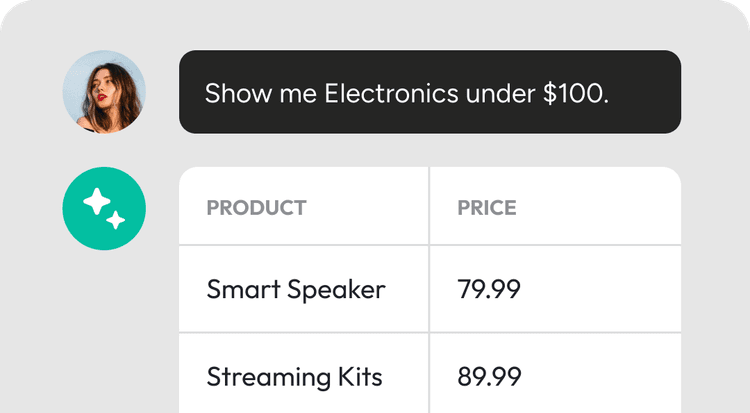Click the large sparkle star in the green circle

pyautogui.click(x=97, y=201)
